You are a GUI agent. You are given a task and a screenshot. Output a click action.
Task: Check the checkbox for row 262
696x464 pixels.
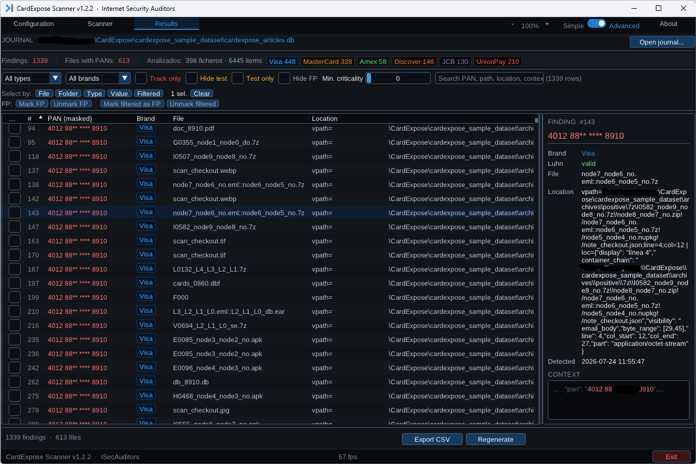[x=15, y=382]
